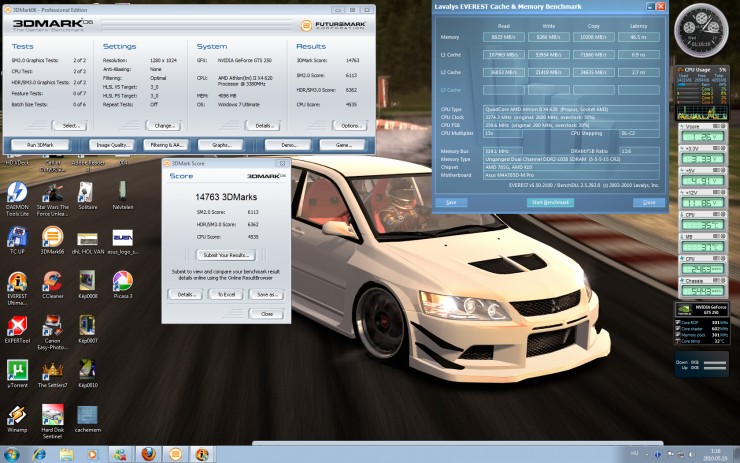Launch Winamp from the desktop
Image resolution: width=740 pixels, height=463 pixels.
click(x=17, y=415)
